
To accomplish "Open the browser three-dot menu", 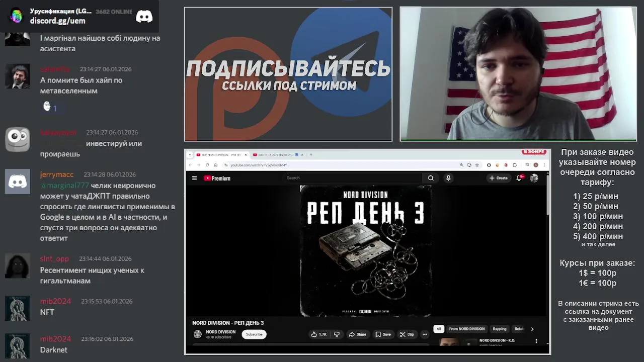I will [544, 165].
